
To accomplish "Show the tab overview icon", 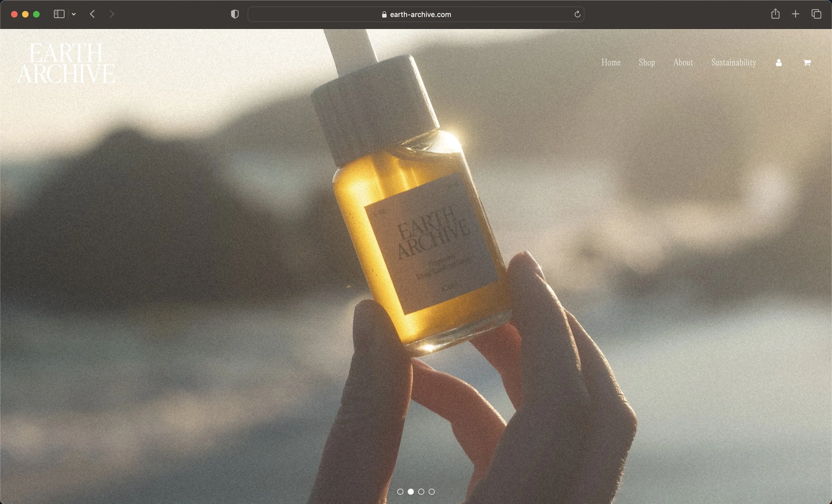I will (816, 14).
